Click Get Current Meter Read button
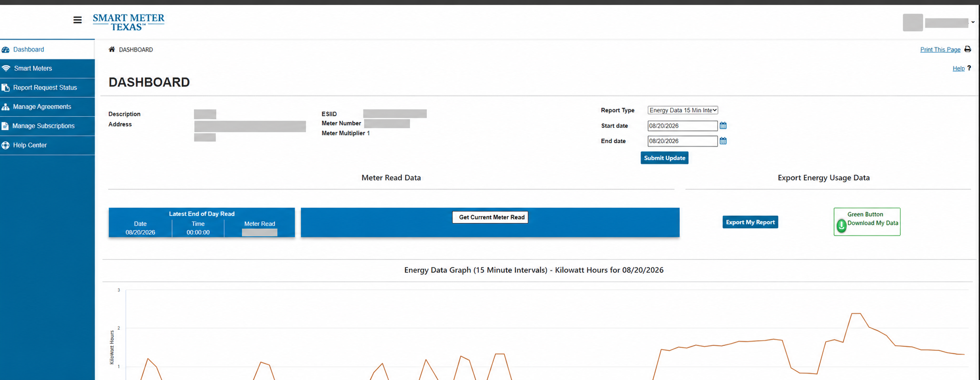 pos(490,217)
